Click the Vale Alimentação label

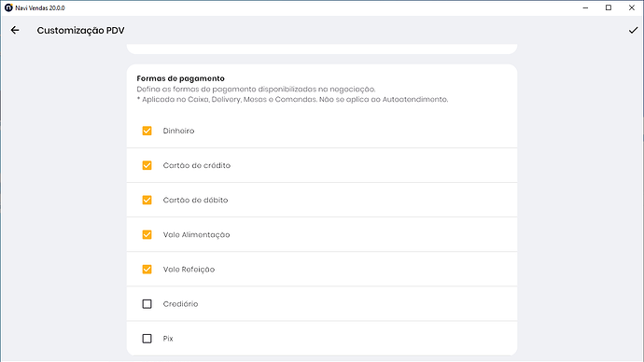196,235
